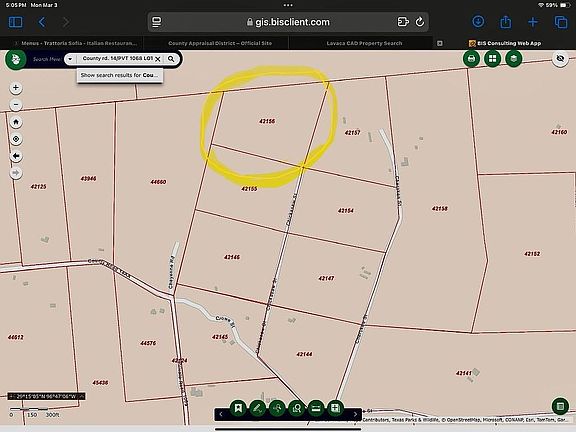
Task: Zoom out with the minus button
Action: coord(16,105)
